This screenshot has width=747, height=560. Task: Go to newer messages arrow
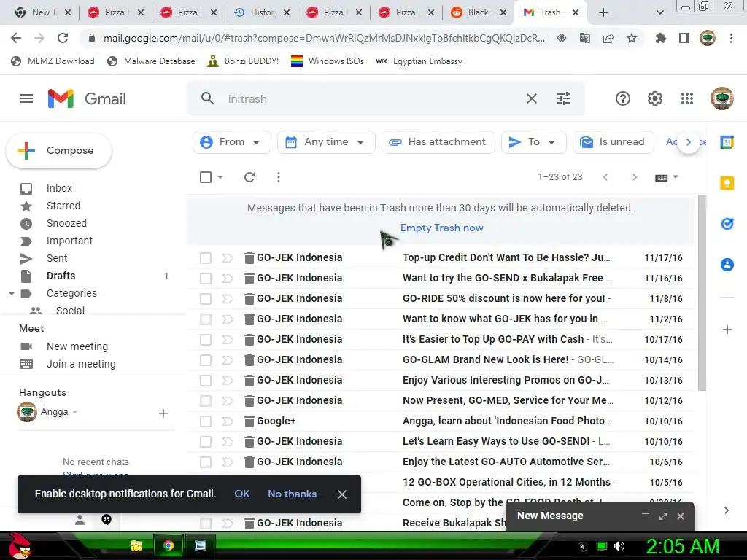605,177
